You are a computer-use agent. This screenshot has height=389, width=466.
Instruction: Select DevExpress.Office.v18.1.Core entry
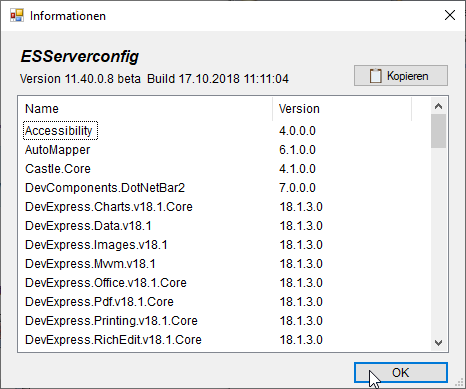[x=106, y=283]
